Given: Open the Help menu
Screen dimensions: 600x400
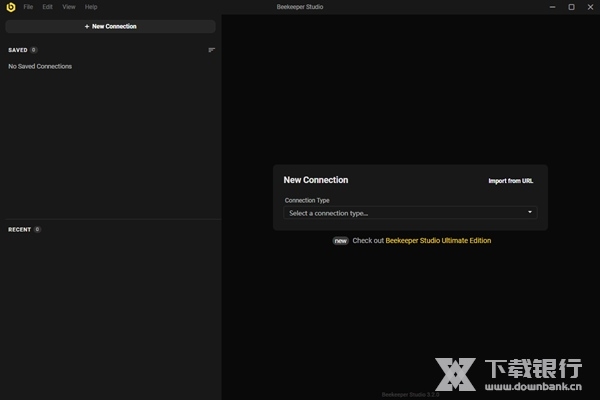Looking at the screenshot, I should point(91,7).
